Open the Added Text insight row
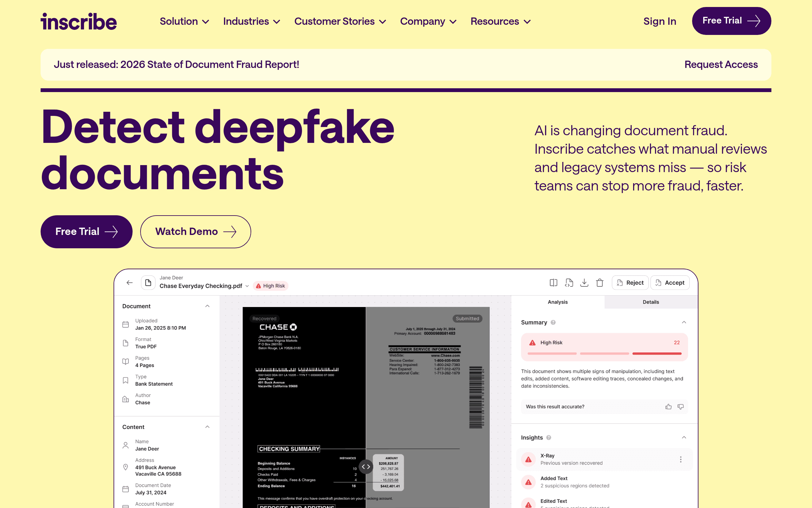The image size is (812, 508). coord(604,482)
